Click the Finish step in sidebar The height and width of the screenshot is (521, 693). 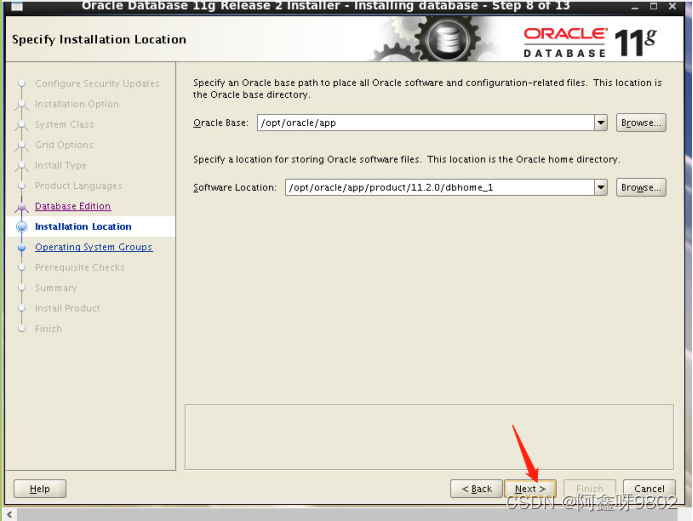tap(48, 329)
